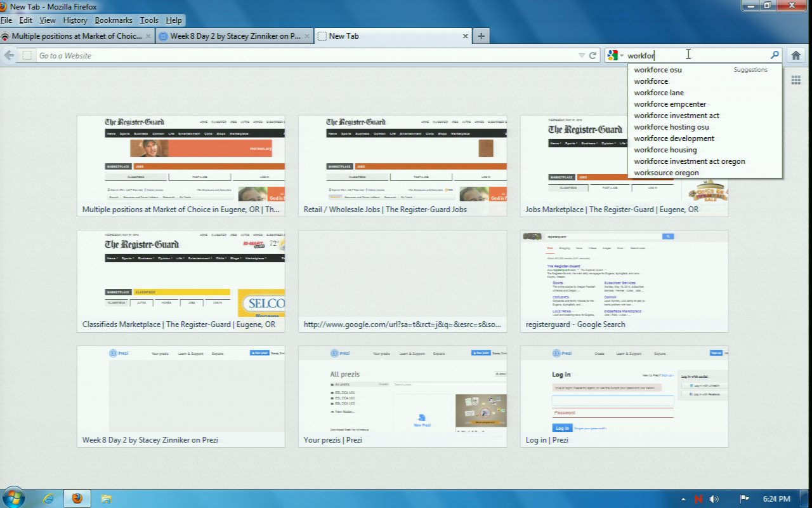Open Windows Explorer folder in taskbar
Viewport: 812px width, 508px height.
pos(107,498)
